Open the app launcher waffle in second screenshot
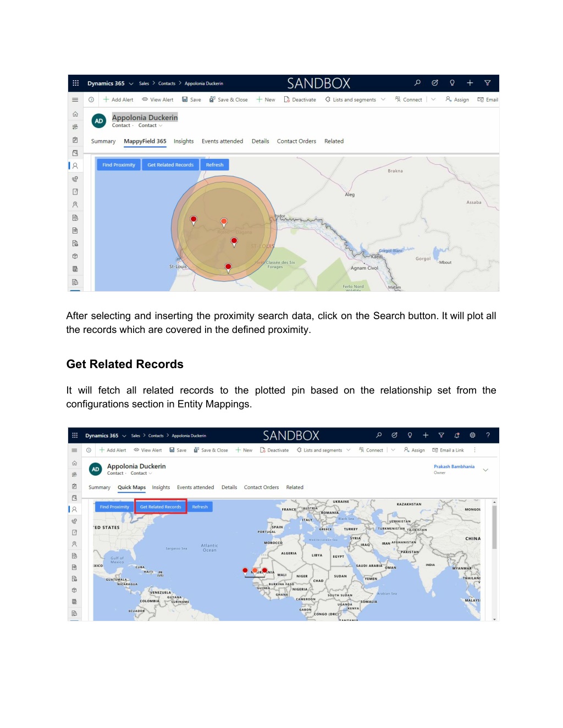The width and height of the screenshot is (563, 728). [x=75, y=435]
